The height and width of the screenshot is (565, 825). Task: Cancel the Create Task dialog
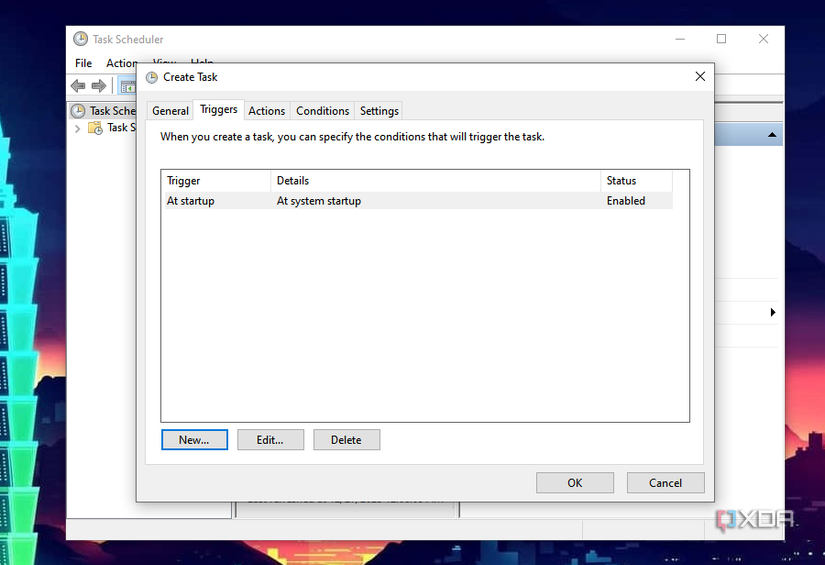coord(665,483)
